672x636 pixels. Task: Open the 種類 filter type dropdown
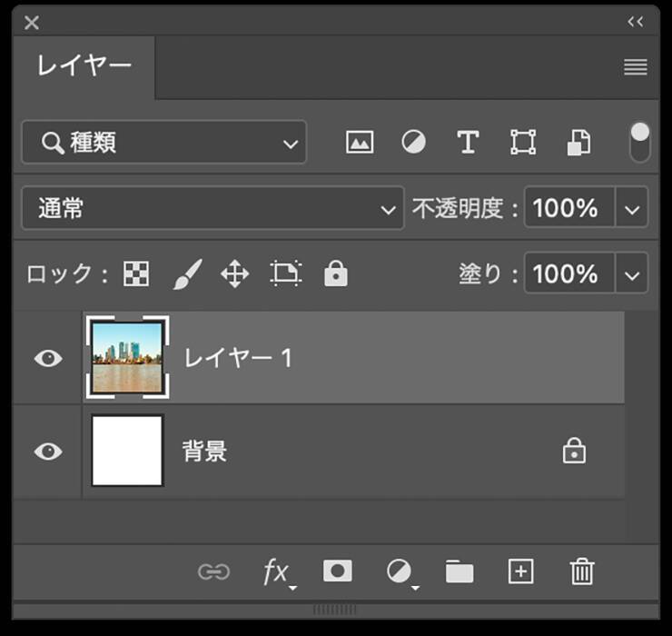[x=164, y=143]
